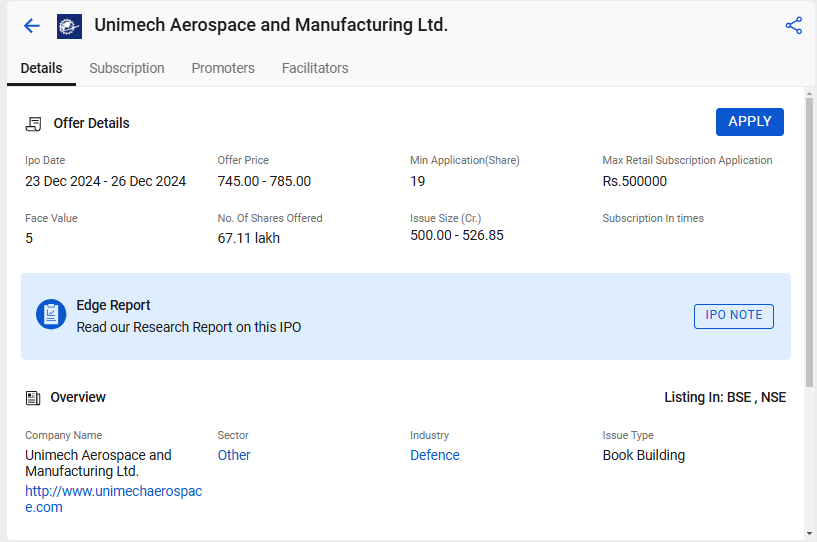Click the 'Offer Price' label

coord(243,161)
